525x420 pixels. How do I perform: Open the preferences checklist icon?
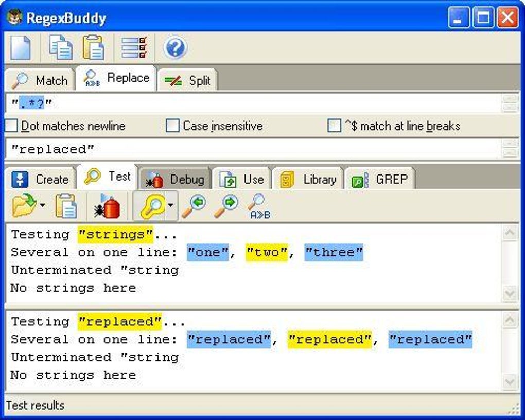(134, 47)
